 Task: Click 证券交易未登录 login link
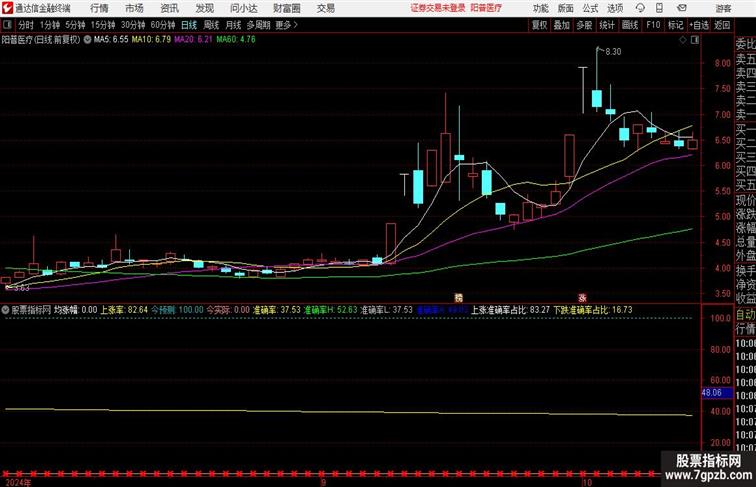point(438,8)
